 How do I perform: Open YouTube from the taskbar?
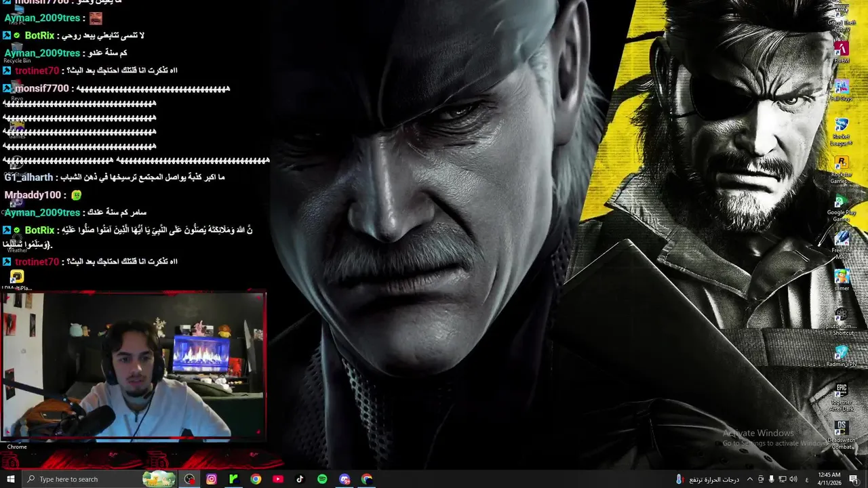pos(278,479)
